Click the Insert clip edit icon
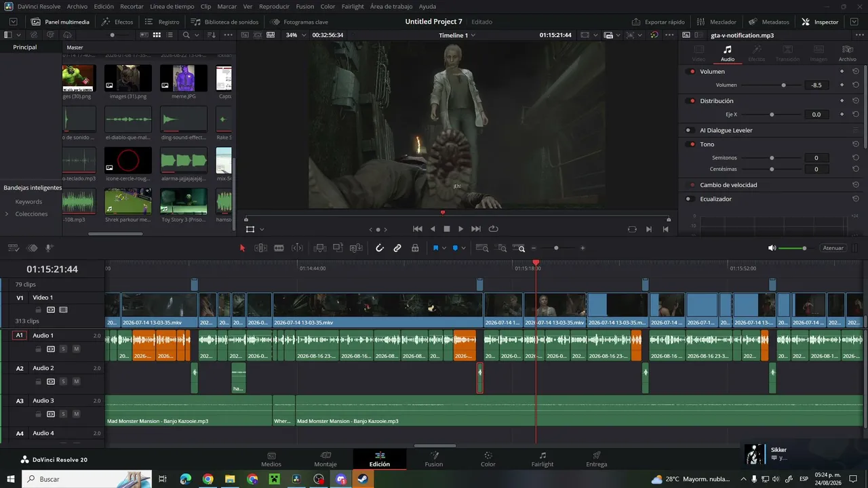The width and height of the screenshot is (868, 488). 320,248
